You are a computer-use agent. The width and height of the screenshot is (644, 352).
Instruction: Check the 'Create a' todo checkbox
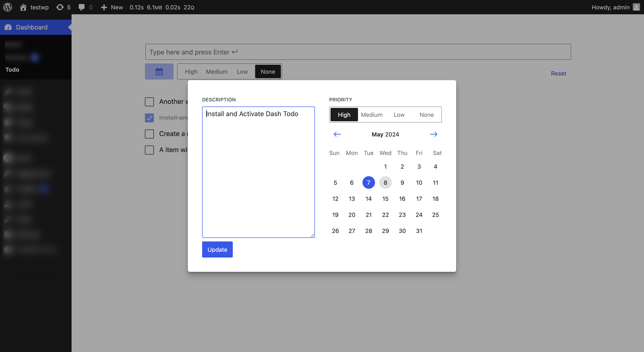click(x=149, y=134)
